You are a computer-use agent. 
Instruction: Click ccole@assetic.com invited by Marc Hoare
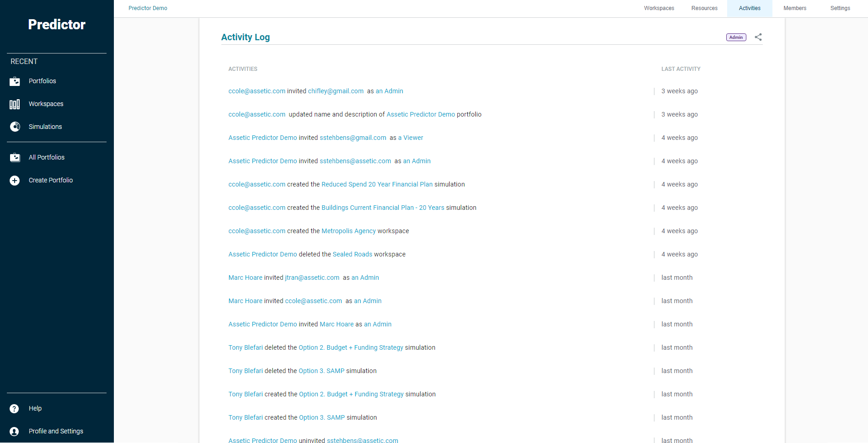314,301
